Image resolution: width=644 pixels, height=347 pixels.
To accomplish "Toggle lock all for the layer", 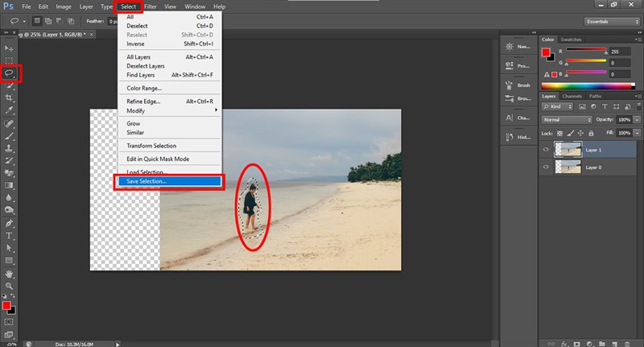I will pyautogui.click(x=591, y=133).
